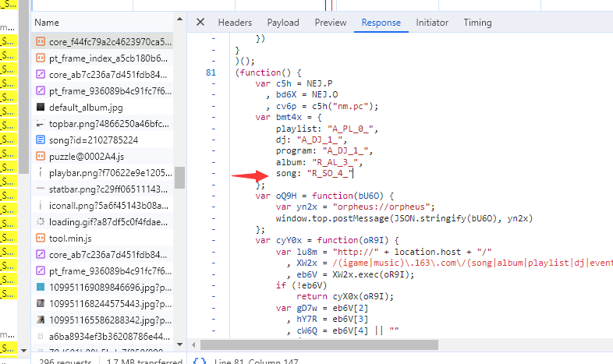Select topbar.png request row

point(102,124)
